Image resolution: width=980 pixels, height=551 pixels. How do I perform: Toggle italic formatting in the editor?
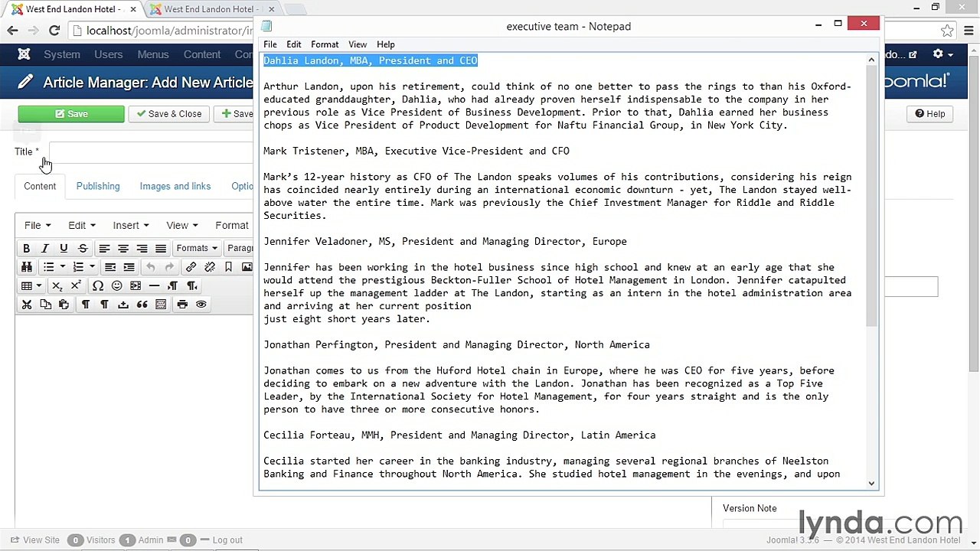coord(44,248)
